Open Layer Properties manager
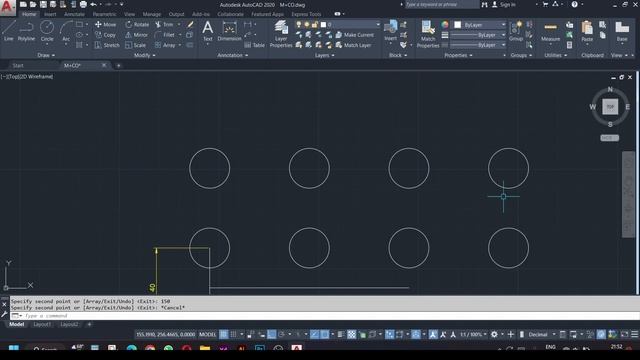The image size is (640, 360). point(281,34)
